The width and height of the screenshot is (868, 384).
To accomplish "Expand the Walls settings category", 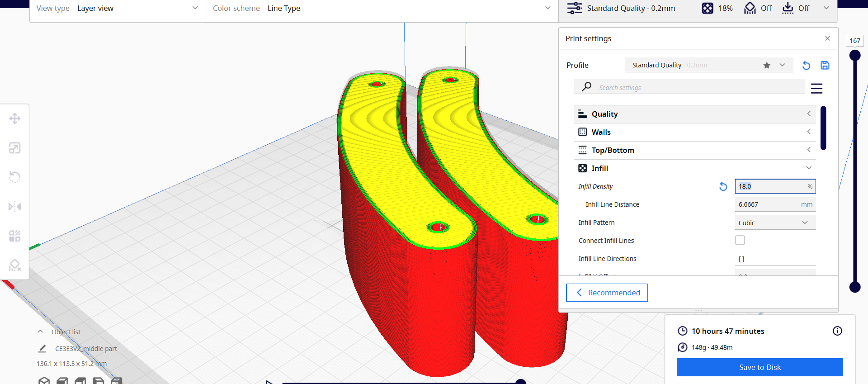I will 694,132.
